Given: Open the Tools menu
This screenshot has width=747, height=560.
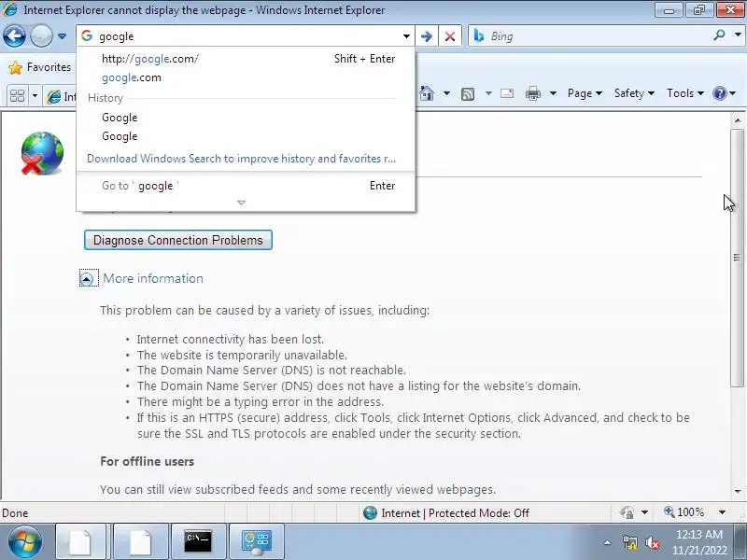Looking at the screenshot, I should point(685,93).
